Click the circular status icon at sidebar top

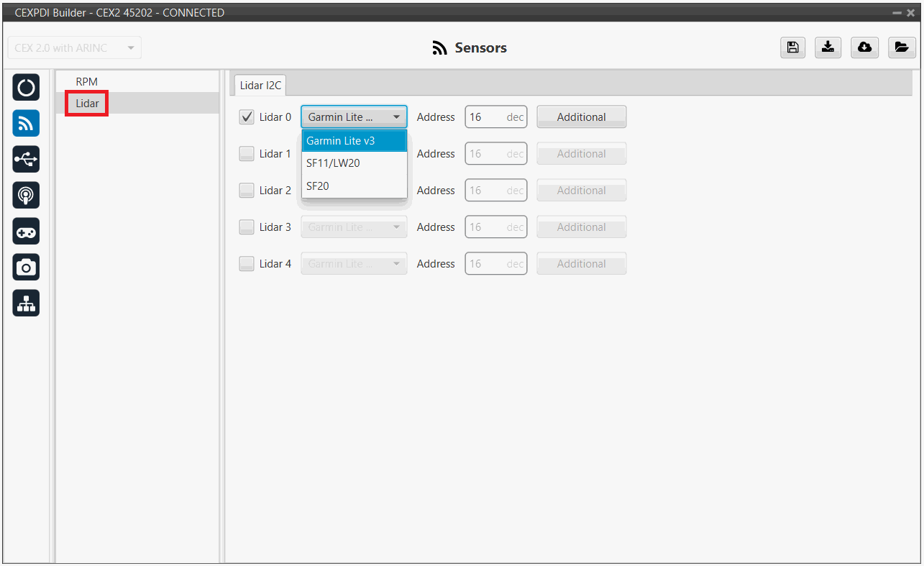(x=26, y=88)
